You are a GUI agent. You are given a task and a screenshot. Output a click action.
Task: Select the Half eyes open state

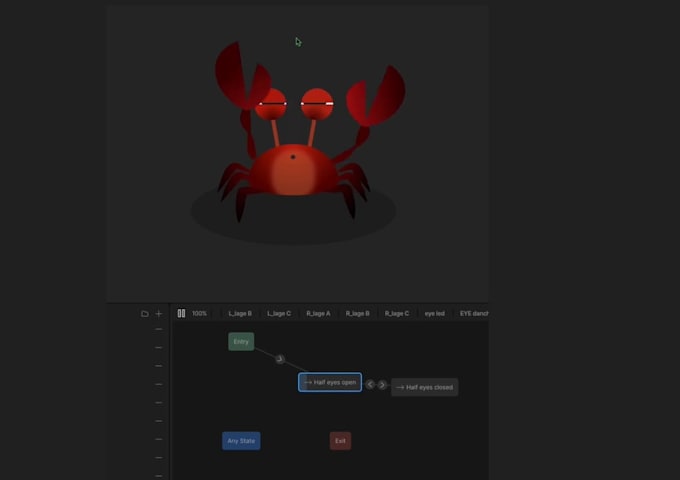click(x=330, y=382)
